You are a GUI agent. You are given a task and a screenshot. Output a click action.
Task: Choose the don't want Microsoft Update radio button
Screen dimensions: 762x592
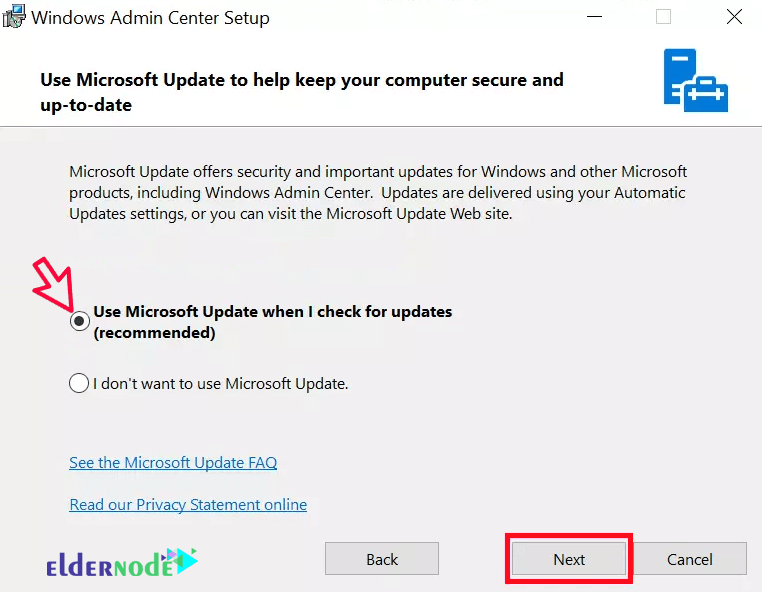pyautogui.click(x=79, y=383)
